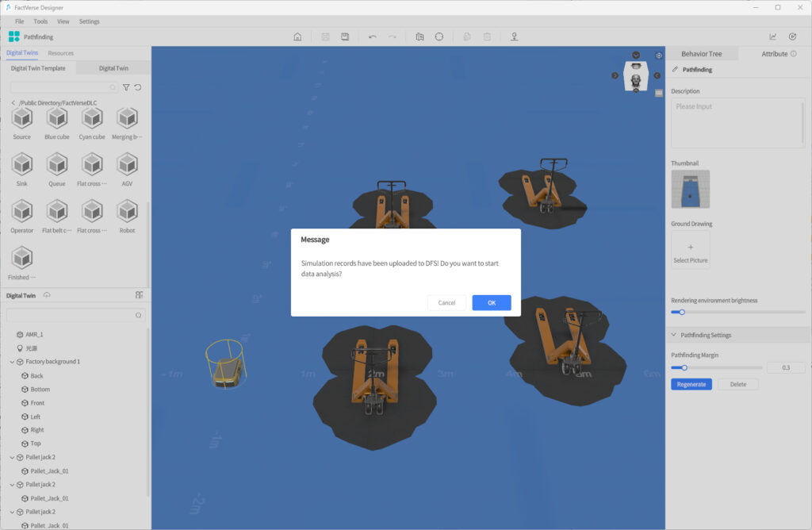Screen dimensions: 812x530
Task: Click the greyed-out save icon beside Home
Action: [325, 36]
